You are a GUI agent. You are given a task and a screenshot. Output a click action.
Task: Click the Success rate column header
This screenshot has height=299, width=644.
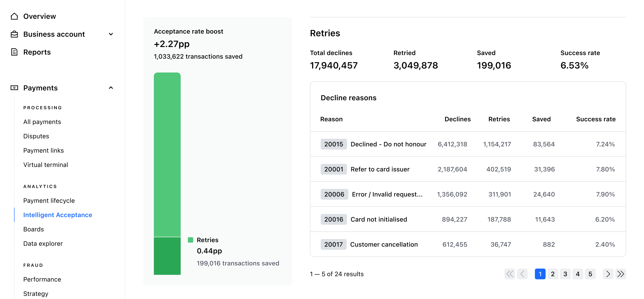[596, 119]
